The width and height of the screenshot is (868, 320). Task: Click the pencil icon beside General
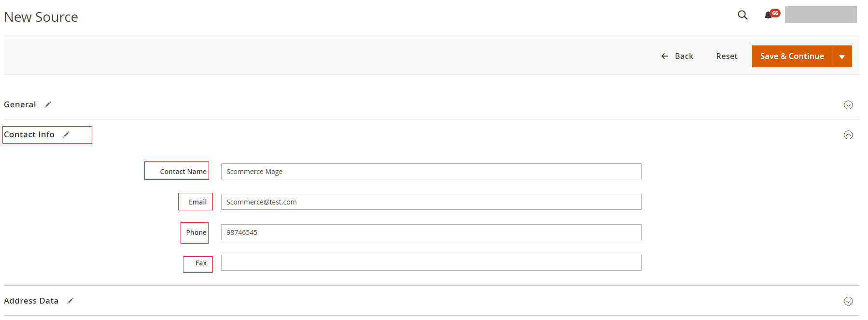pyautogui.click(x=48, y=104)
